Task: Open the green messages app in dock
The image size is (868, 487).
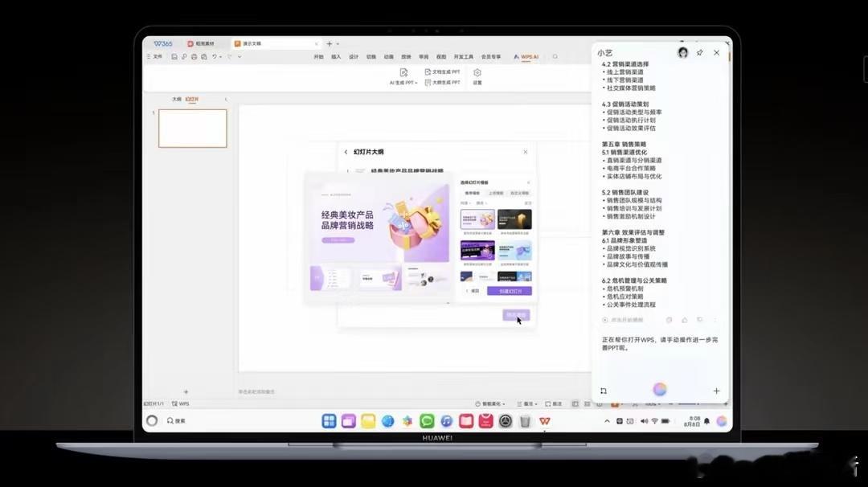Action: [x=427, y=421]
